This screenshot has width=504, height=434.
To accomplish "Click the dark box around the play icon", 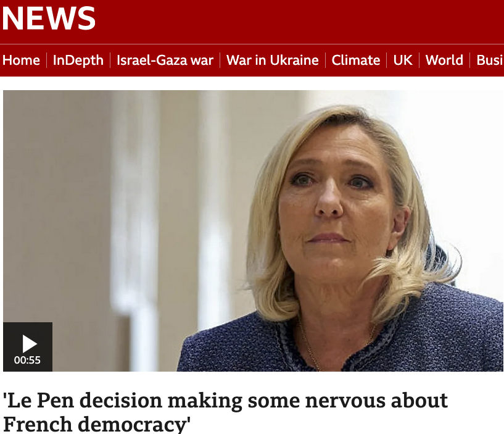I will click(28, 347).
